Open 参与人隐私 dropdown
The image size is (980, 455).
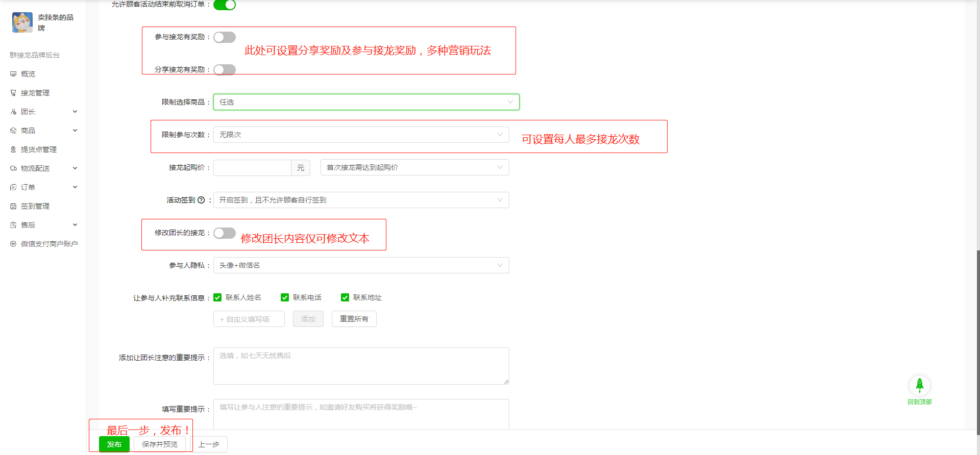click(361, 265)
